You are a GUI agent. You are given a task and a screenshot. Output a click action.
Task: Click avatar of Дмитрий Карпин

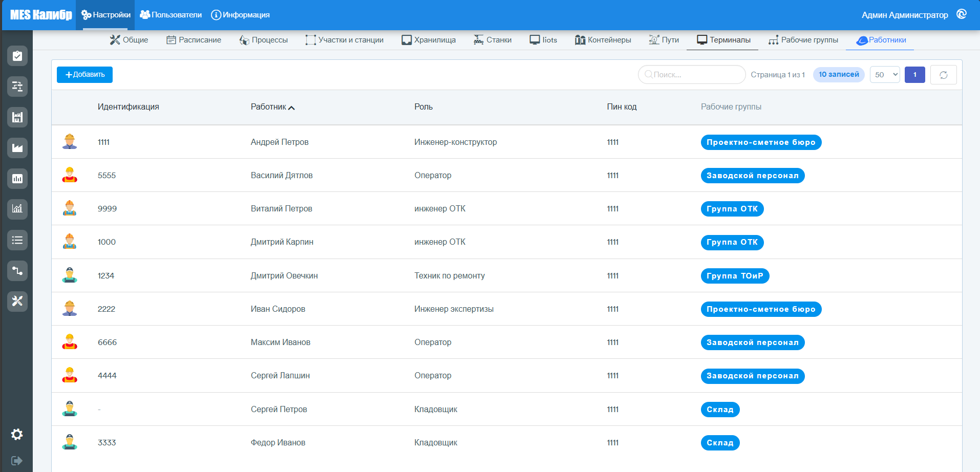(x=70, y=242)
